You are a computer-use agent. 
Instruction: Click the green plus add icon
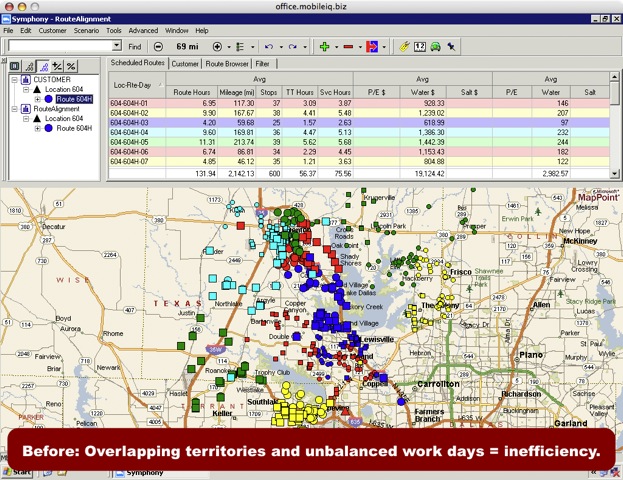coord(323,46)
